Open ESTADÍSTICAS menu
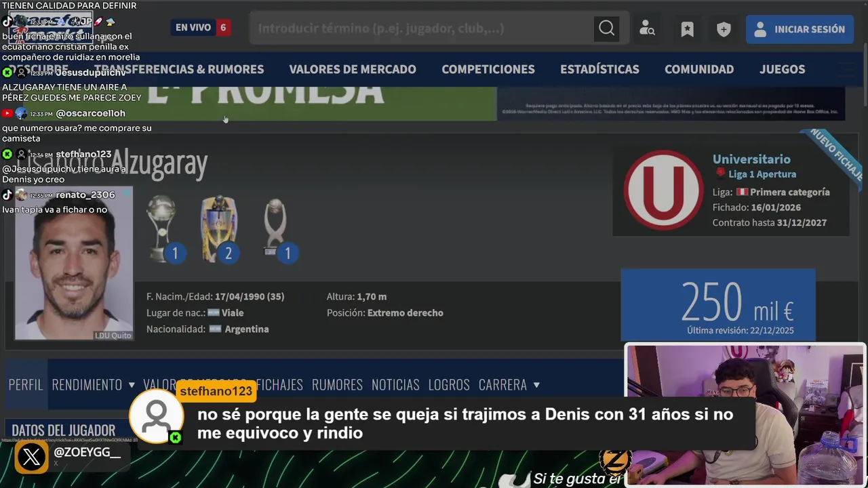868x488 pixels. pos(599,69)
